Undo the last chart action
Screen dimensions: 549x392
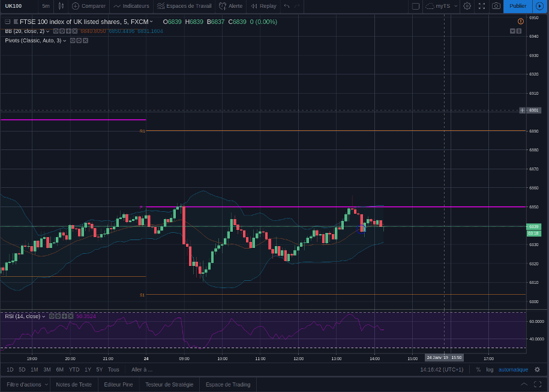pos(287,6)
